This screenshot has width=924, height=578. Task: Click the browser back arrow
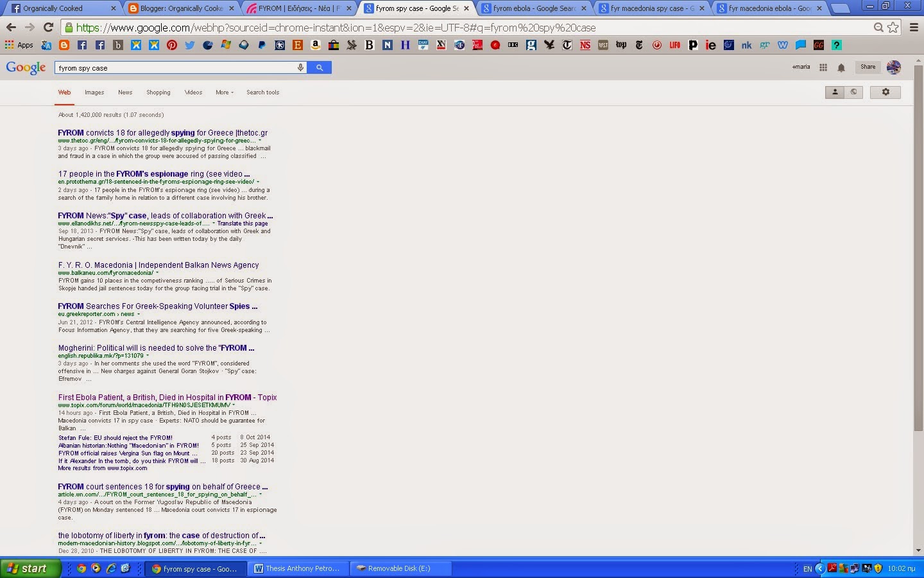point(11,28)
